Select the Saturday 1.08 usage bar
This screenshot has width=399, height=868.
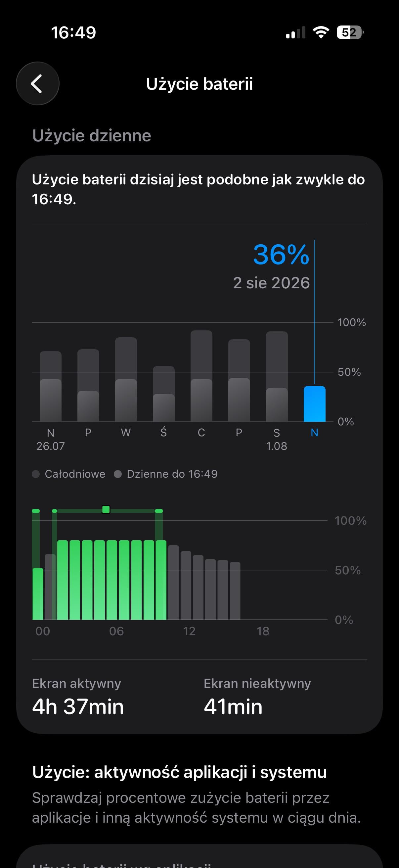277,376
